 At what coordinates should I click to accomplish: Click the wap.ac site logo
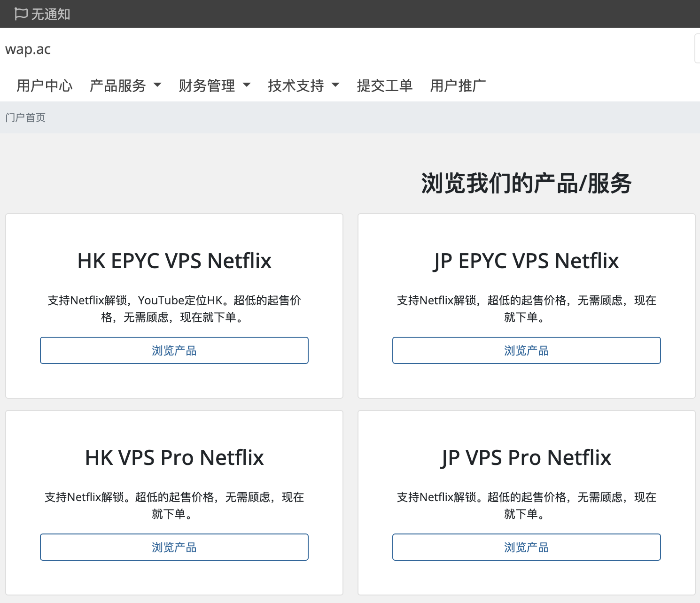point(28,49)
